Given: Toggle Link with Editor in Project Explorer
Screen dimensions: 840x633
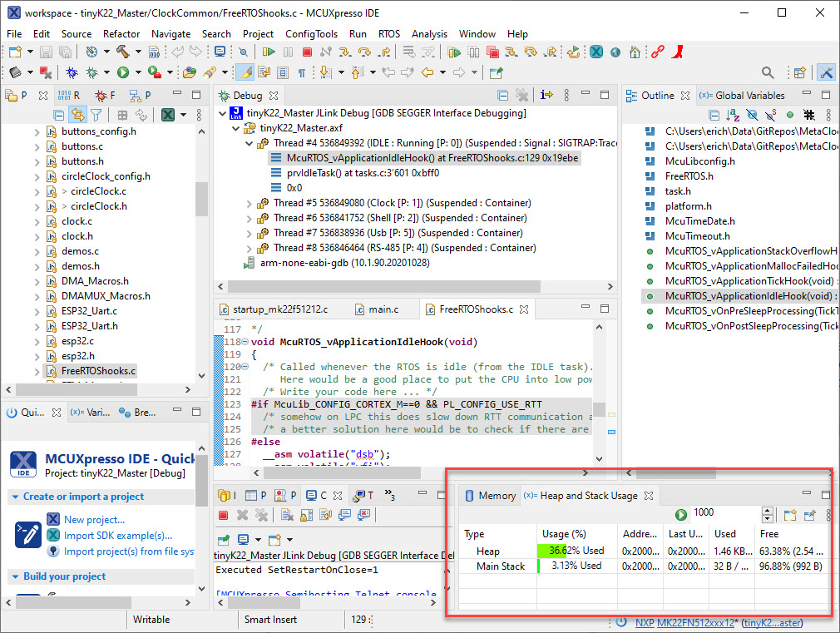Looking at the screenshot, I should click(x=77, y=115).
